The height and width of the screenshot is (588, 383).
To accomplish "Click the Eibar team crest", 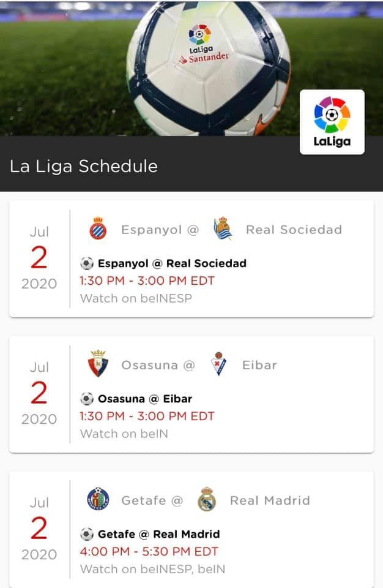I will pyautogui.click(x=218, y=364).
